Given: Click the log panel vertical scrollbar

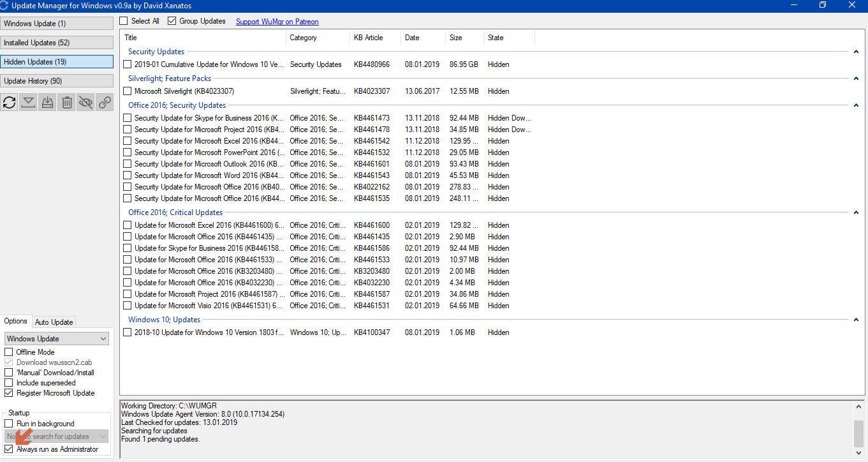Looking at the screenshot, I should [859, 434].
